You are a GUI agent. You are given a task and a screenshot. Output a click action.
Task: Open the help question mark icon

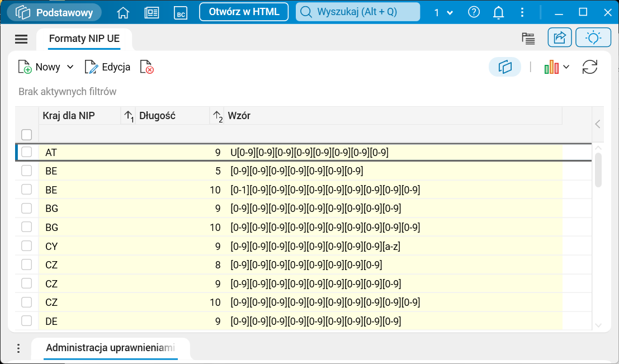pyautogui.click(x=474, y=12)
